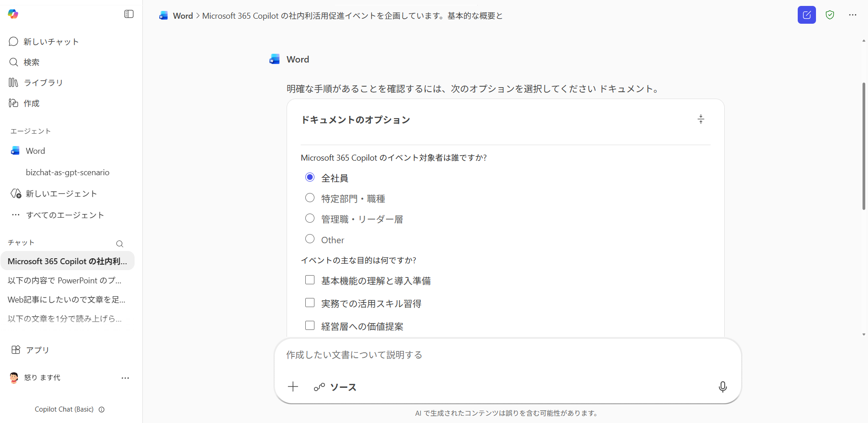Open the user account options ellipsis
The image size is (868, 423).
pyautogui.click(x=125, y=378)
